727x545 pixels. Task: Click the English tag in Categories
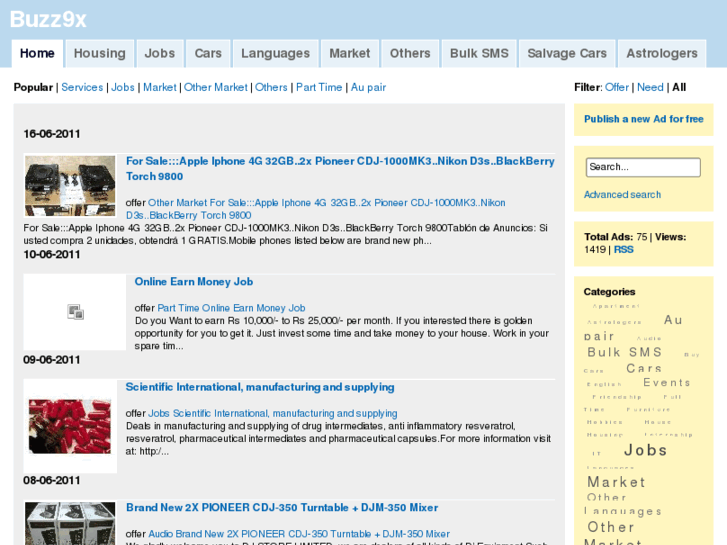[x=604, y=384]
